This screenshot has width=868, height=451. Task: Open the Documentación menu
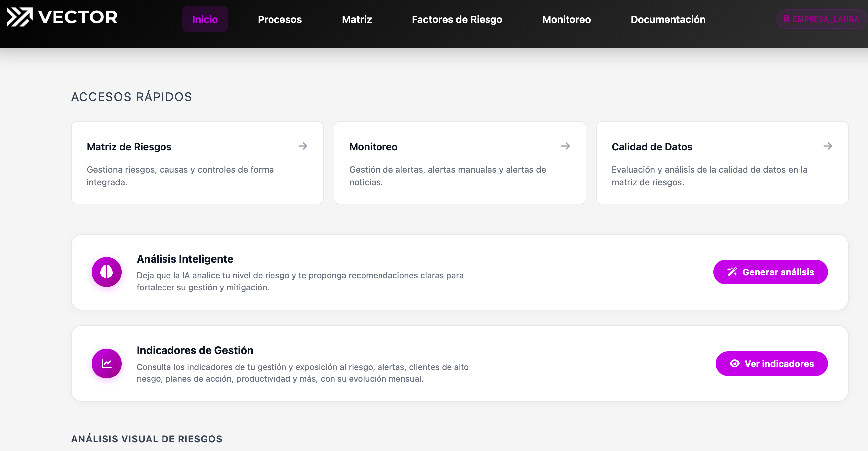(668, 19)
